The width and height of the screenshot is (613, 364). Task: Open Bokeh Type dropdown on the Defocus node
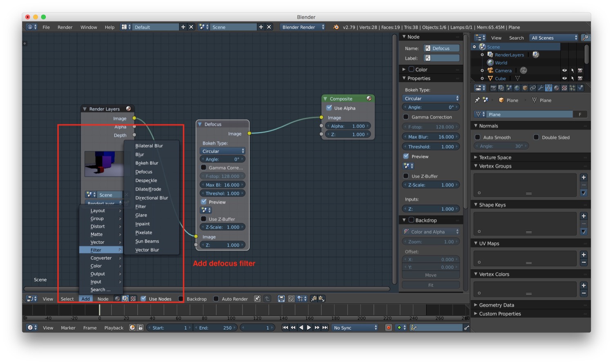(223, 151)
